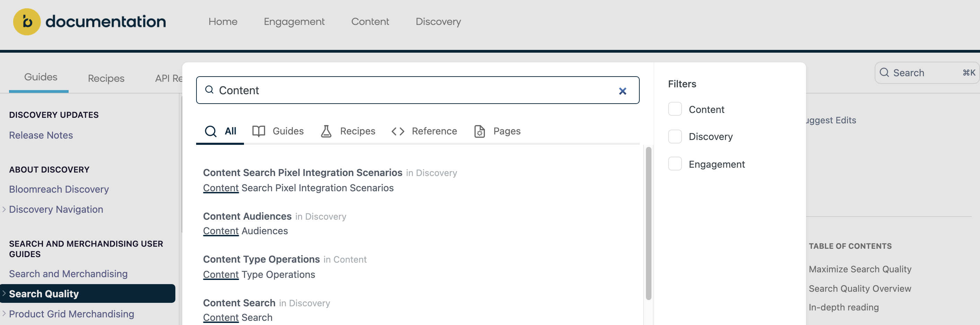Open the Release Notes link

[x=41, y=135]
